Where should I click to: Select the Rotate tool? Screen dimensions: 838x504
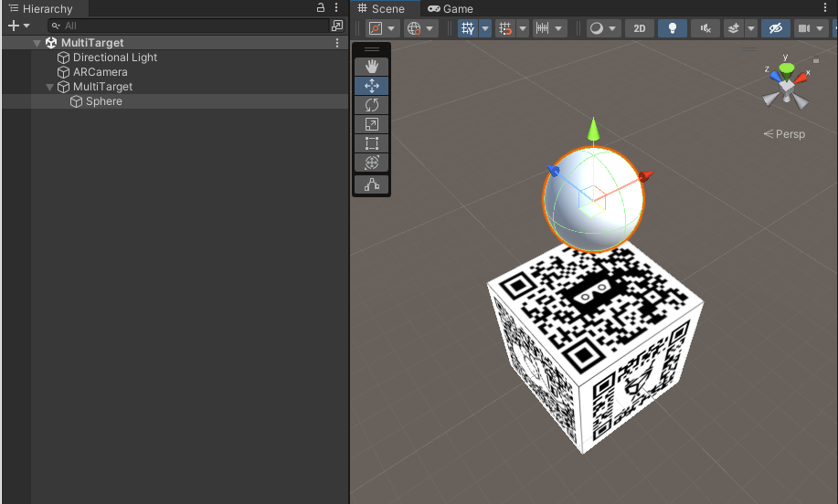pos(371,105)
